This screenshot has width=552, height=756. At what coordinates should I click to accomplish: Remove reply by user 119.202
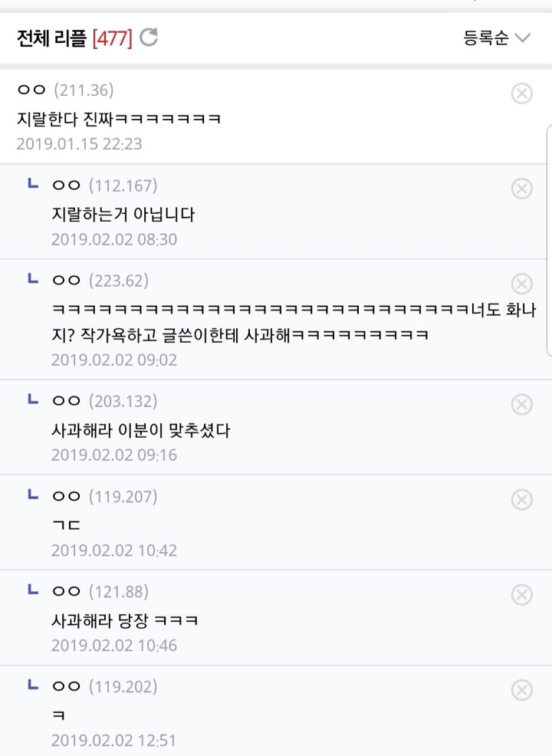(x=521, y=690)
